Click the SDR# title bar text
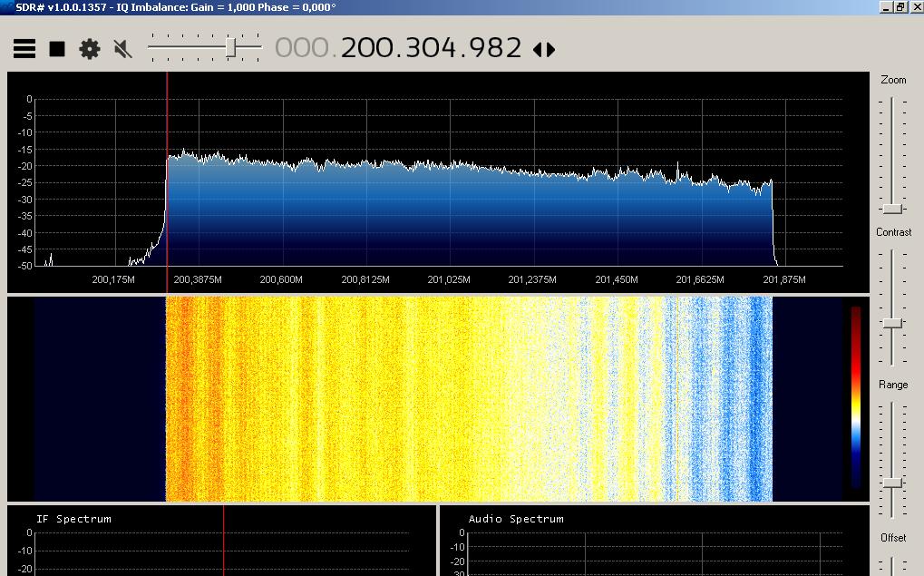This screenshot has width=924, height=576. 175,7
